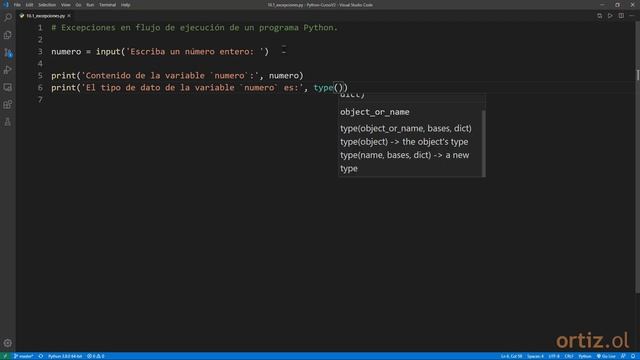This screenshot has height=360, width=640.
Task: Open the Extensions view icon
Action: 8,104
